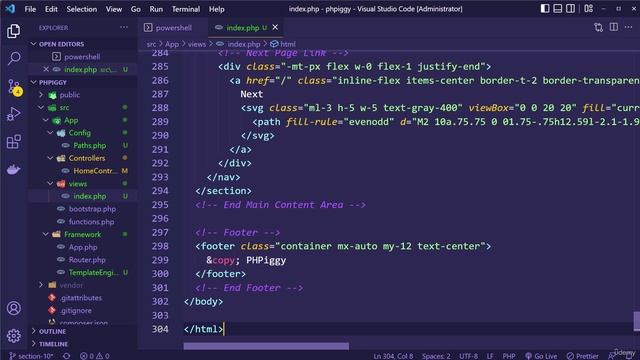This screenshot has width=640, height=360.
Task: Click the section-10 git branch indicator
Action: (31, 356)
